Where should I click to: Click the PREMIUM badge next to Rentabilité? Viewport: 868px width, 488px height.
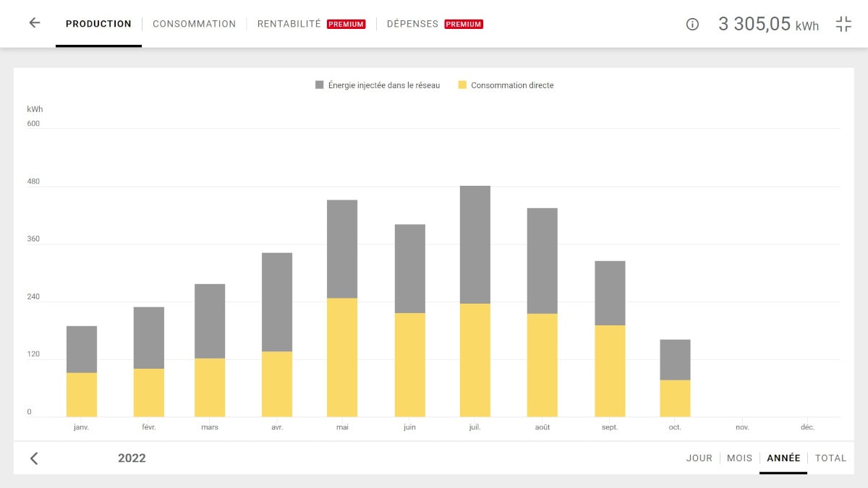(346, 24)
